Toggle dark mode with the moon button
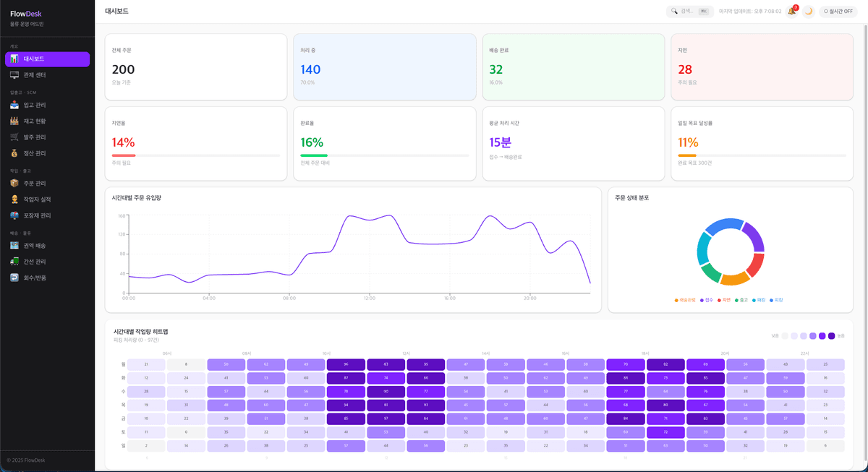This screenshot has width=868, height=472. click(809, 12)
